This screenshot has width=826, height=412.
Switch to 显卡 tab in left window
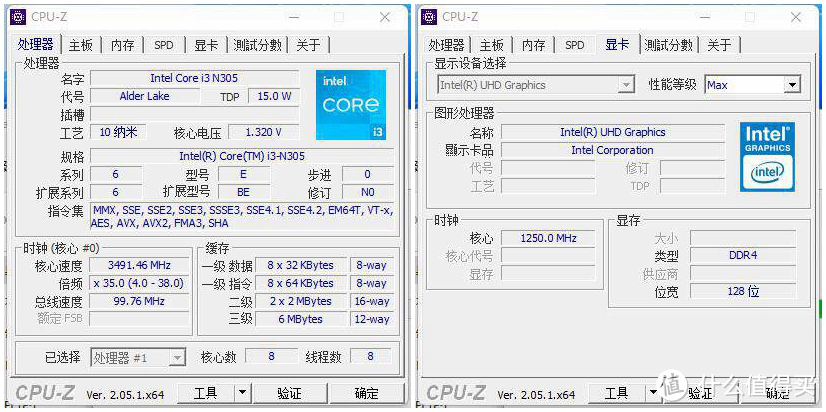pyautogui.click(x=205, y=45)
